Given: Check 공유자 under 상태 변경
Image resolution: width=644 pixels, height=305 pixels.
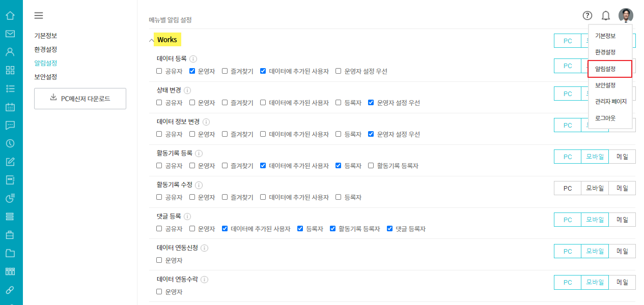Looking at the screenshot, I should click(159, 103).
